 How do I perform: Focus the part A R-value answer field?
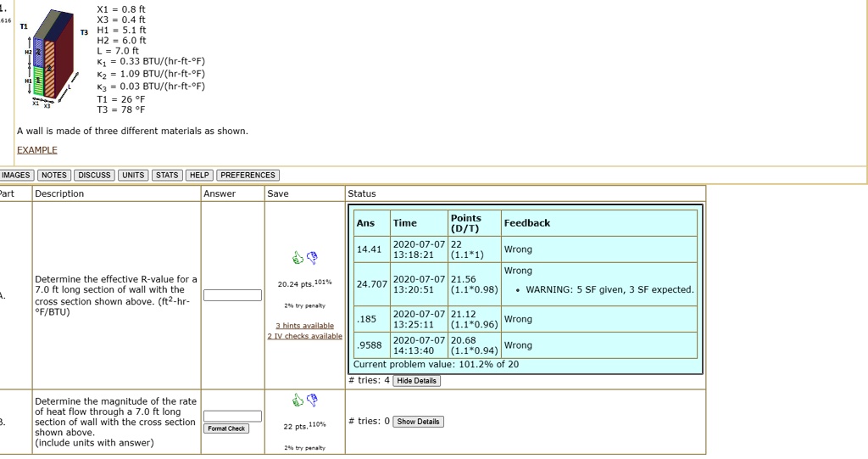click(x=233, y=295)
